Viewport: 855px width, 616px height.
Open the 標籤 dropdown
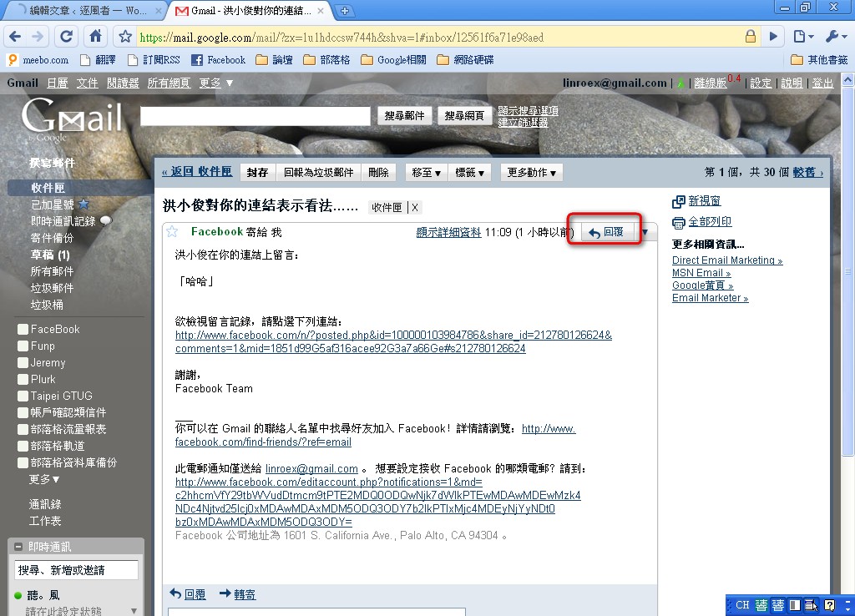click(x=469, y=173)
